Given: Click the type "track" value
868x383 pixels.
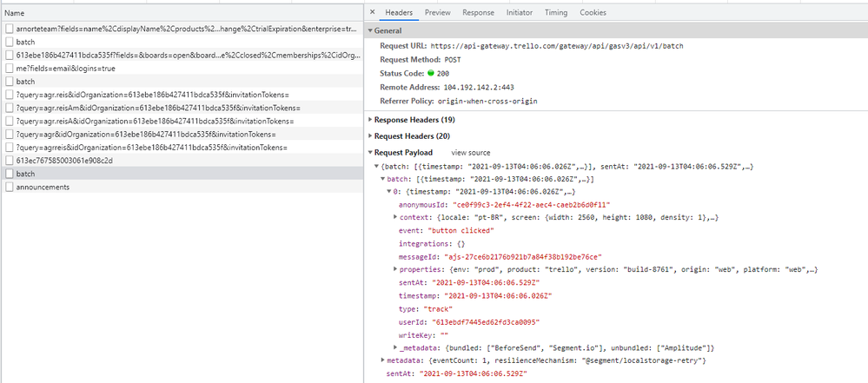Looking at the screenshot, I should coord(438,308).
